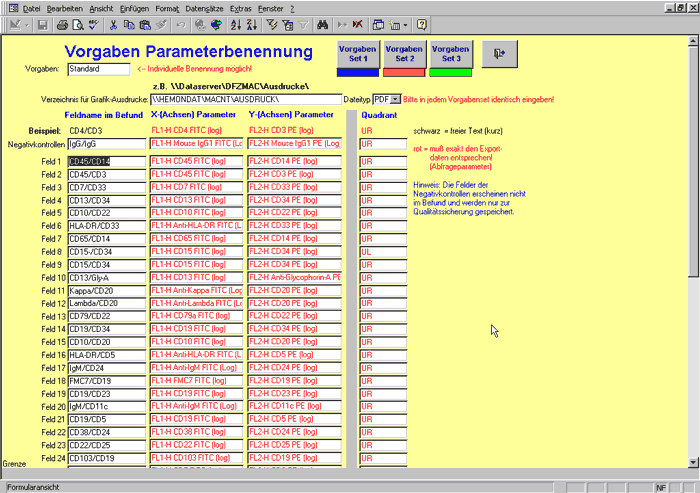
Task: Click the Apply Filter funnel icon
Action: coord(304,25)
